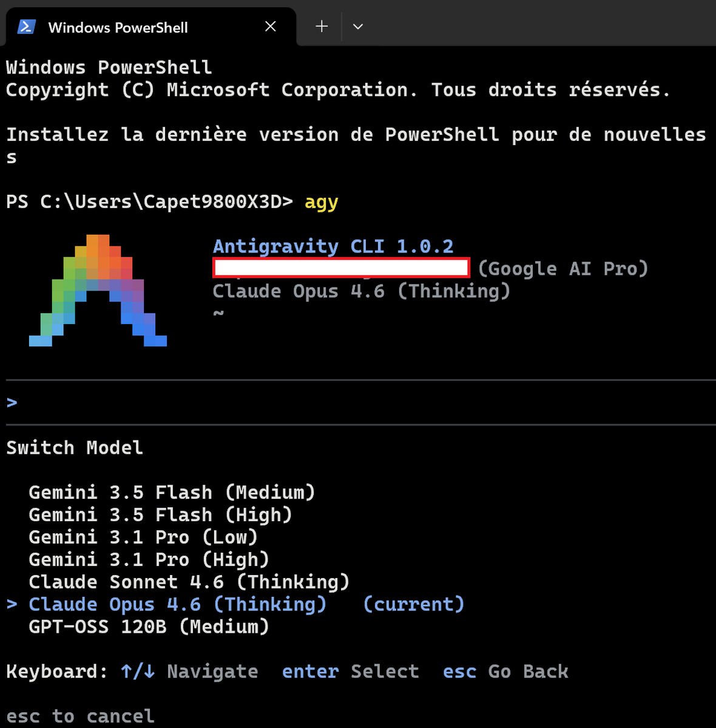Click the PS C:\Users\Capet9800X3D> prompt
716x728 pixels.
[x=149, y=201]
